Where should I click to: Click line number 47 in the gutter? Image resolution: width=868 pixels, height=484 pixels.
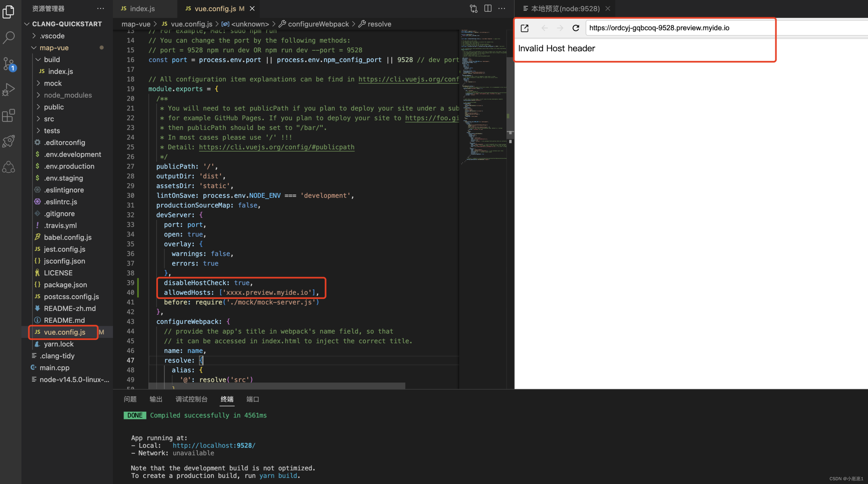130,360
